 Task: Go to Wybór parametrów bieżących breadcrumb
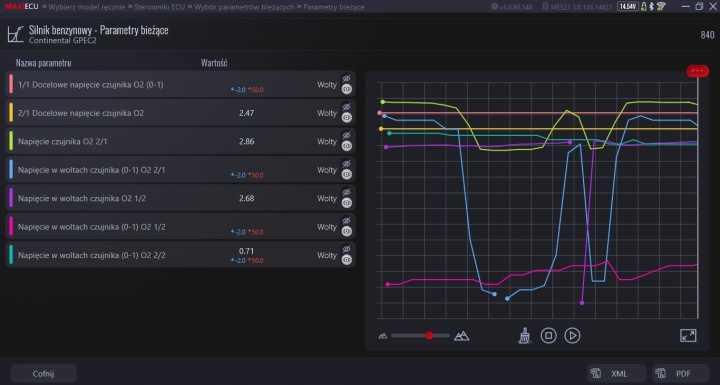click(244, 7)
